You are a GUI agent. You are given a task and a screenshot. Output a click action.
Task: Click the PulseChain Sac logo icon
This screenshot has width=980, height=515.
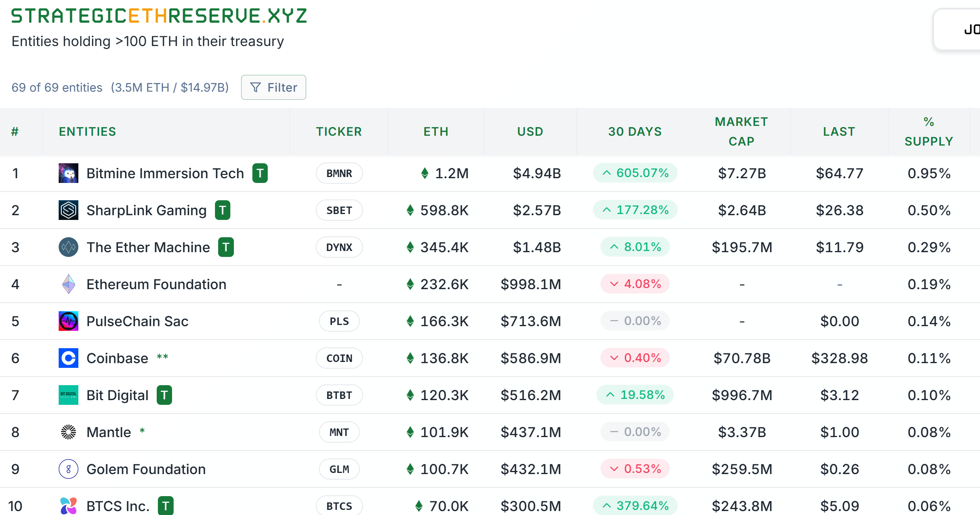(x=69, y=321)
